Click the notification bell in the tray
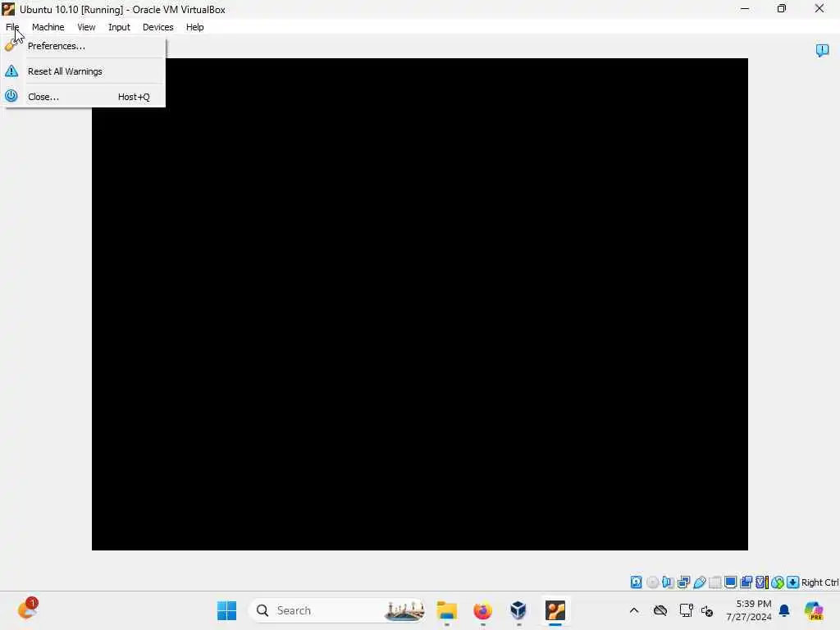Screen dimensions: 840x630 coord(784,610)
